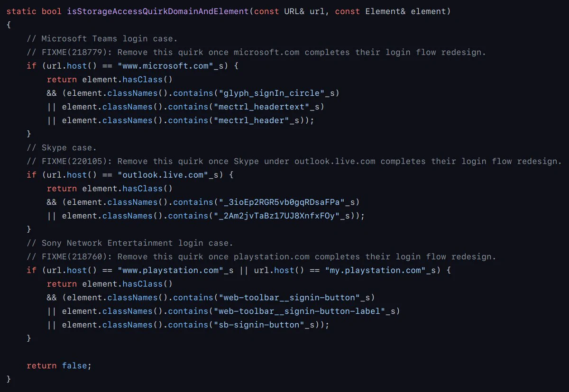Click the "const URL& url" parameter
This screenshot has height=392, width=569.
coord(290,11)
